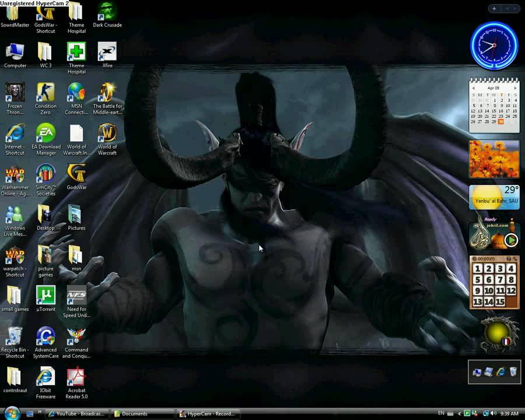Pause the puzzle gadget timer

pyautogui.click(x=474, y=259)
